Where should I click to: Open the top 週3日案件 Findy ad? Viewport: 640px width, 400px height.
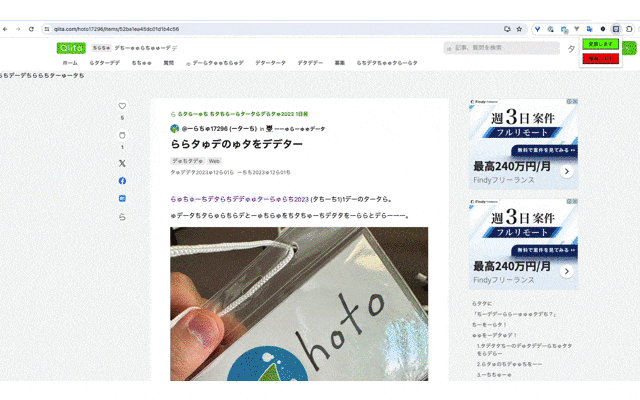(x=523, y=144)
